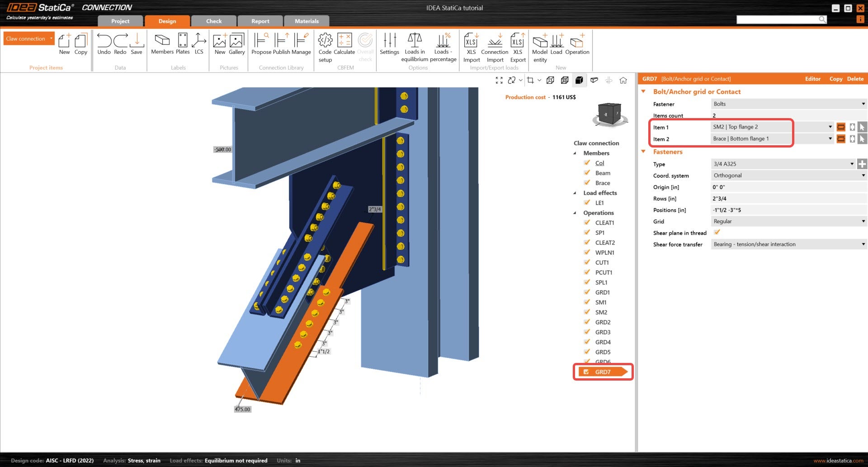Open the Fastener Bolts dropdown
The width and height of the screenshot is (868, 467).
point(788,104)
